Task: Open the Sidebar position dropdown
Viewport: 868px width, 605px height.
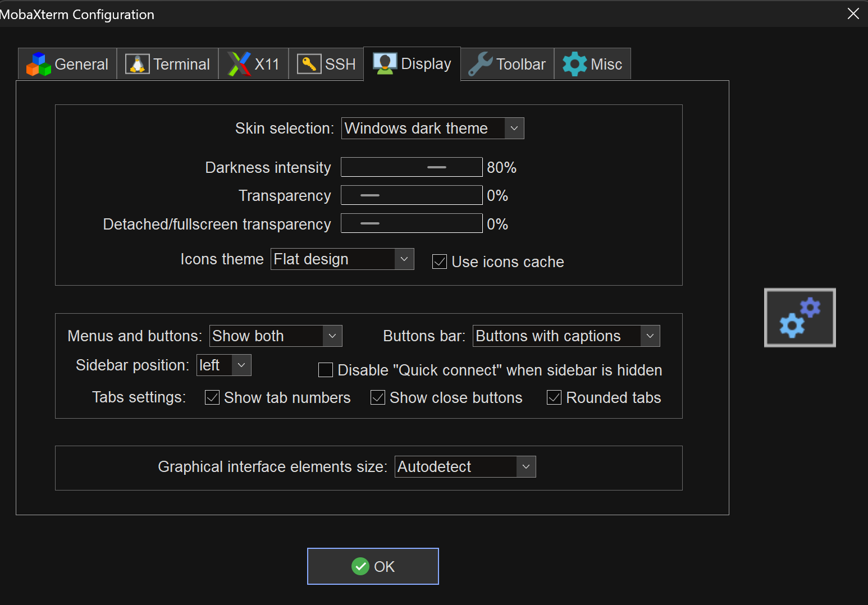Action: pos(224,365)
